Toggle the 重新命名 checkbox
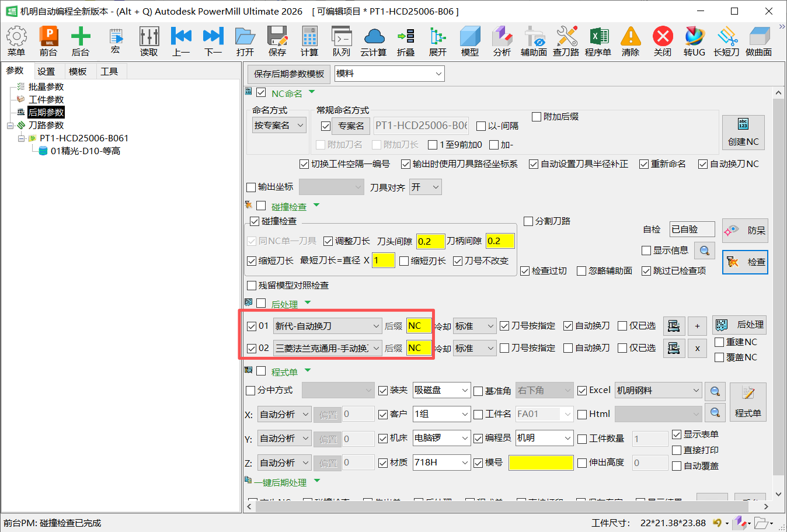The width and height of the screenshot is (787, 532). (644, 164)
